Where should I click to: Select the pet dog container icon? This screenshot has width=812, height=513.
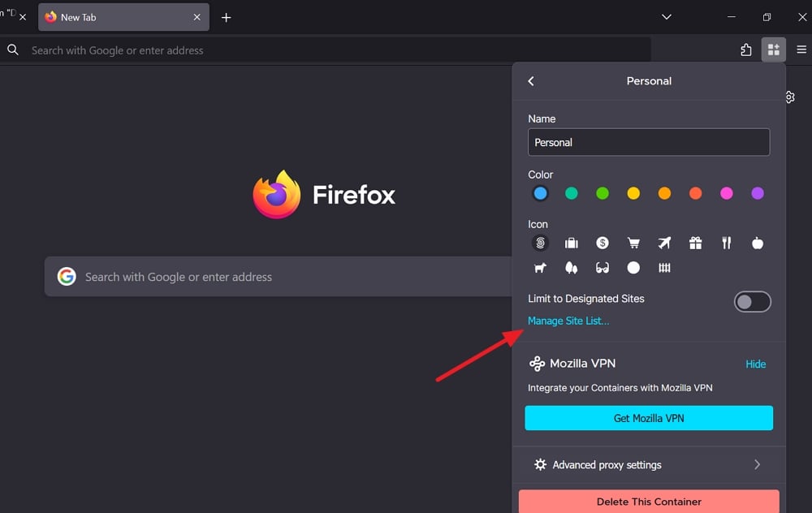(540, 268)
